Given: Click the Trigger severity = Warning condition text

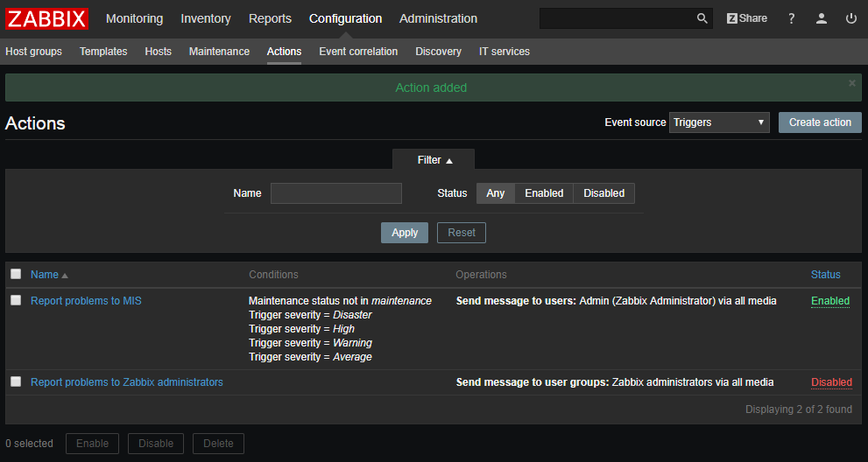Looking at the screenshot, I should point(310,343).
